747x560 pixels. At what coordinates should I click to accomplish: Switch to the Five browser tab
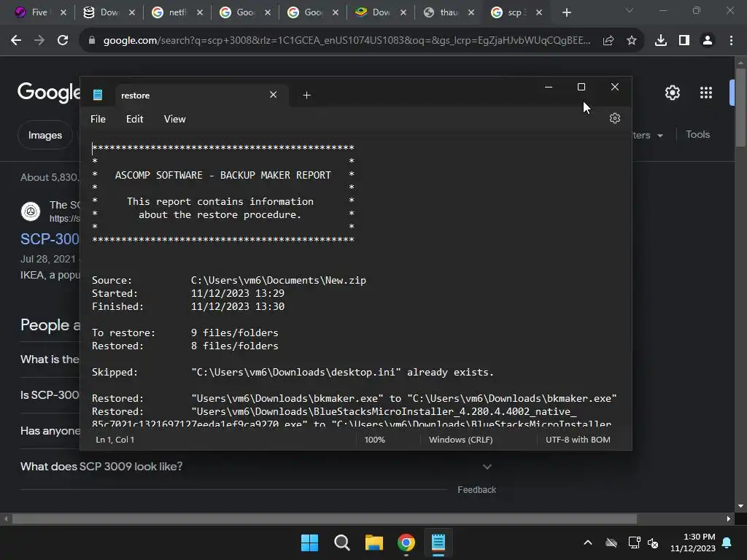(41, 13)
